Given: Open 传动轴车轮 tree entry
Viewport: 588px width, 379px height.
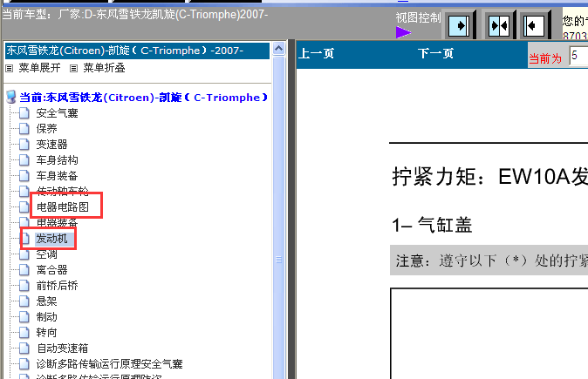Looking at the screenshot, I should pyautogui.click(x=62, y=191).
